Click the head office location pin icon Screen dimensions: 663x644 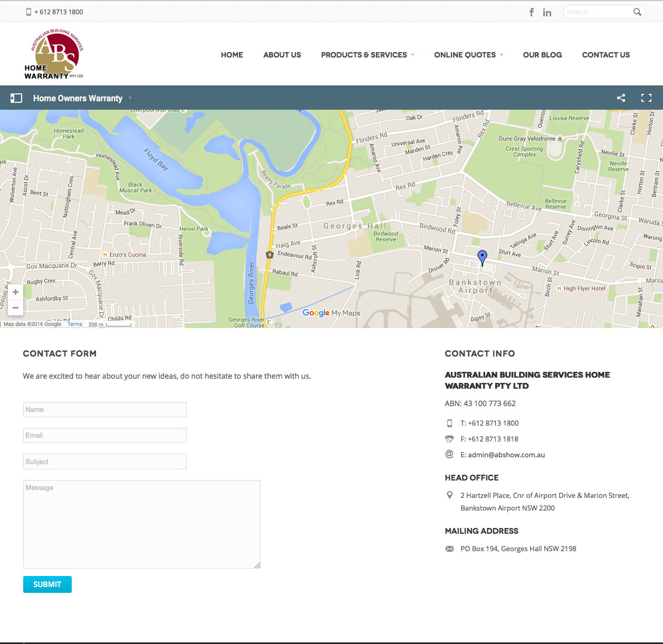coord(449,495)
